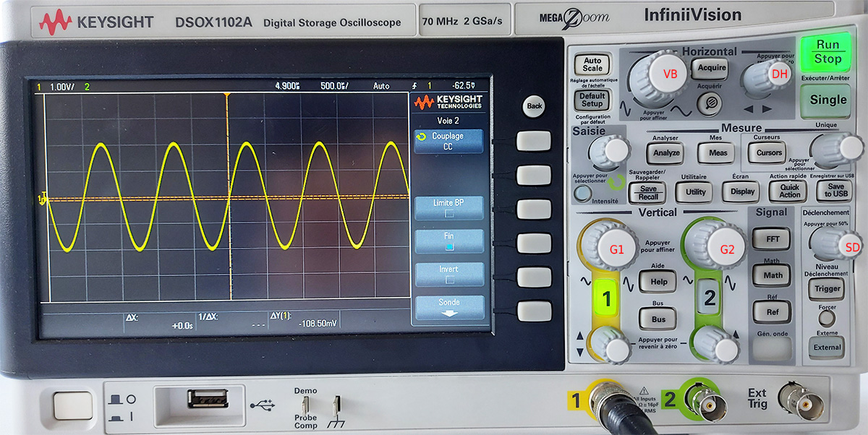Click the G1 channel 1 scale knob
The width and height of the screenshot is (868, 435).
[x=610, y=246]
